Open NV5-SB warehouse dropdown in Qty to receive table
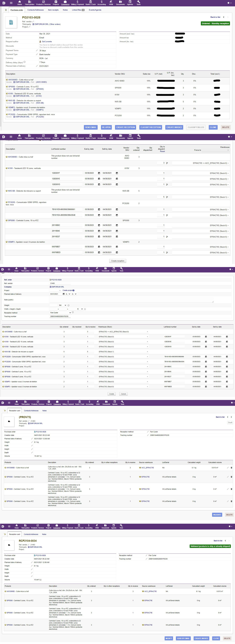Screen dimensions: 235x644 pos(123,352)
